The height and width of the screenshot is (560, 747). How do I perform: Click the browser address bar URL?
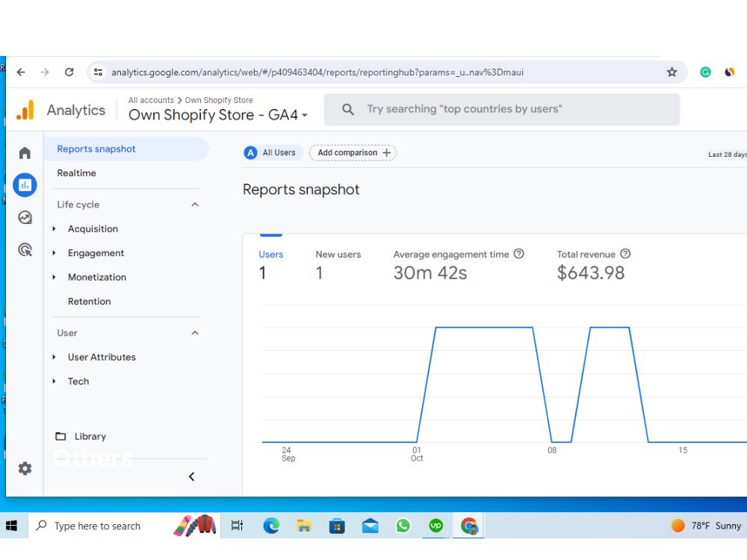click(317, 72)
